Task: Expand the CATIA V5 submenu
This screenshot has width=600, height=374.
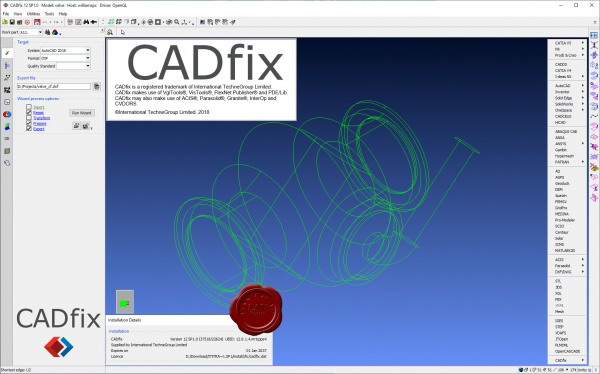Action: point(567,43)
